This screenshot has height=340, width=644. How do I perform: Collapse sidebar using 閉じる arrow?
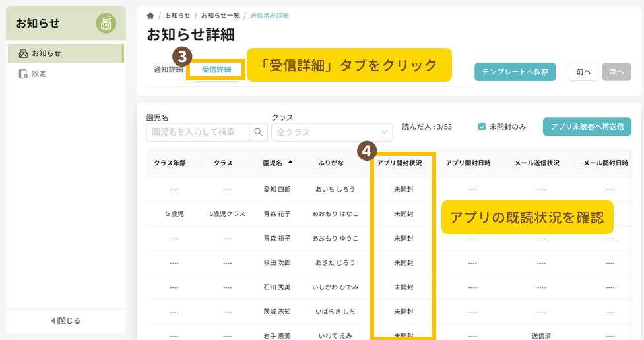point(53,321)
